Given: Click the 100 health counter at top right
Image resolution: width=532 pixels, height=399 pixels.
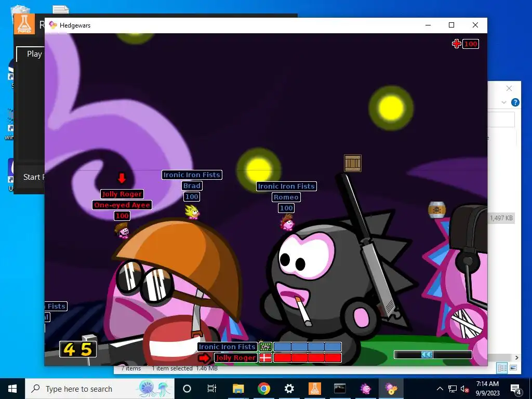Looking at the screenshot, I should 471,44.
